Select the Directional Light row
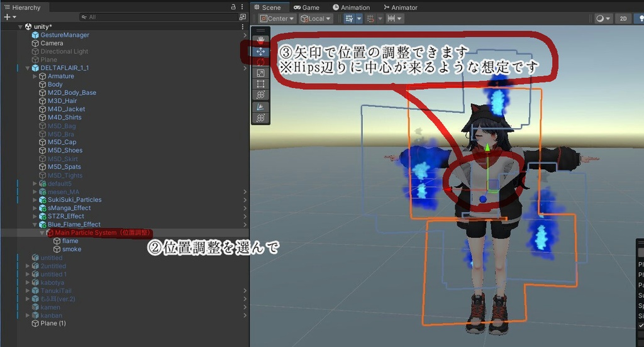This screenshot has width=644, height=347. (x=125, y=52)
